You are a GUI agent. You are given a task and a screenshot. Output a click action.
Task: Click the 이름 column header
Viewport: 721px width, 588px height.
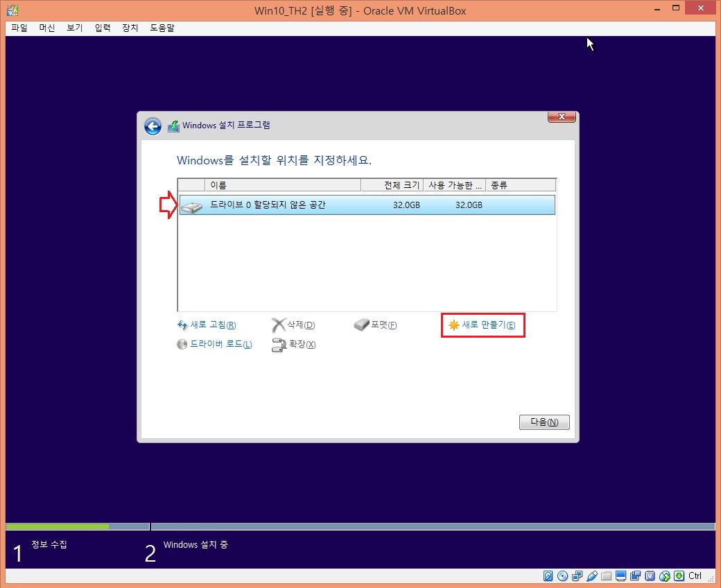[282, 185]
